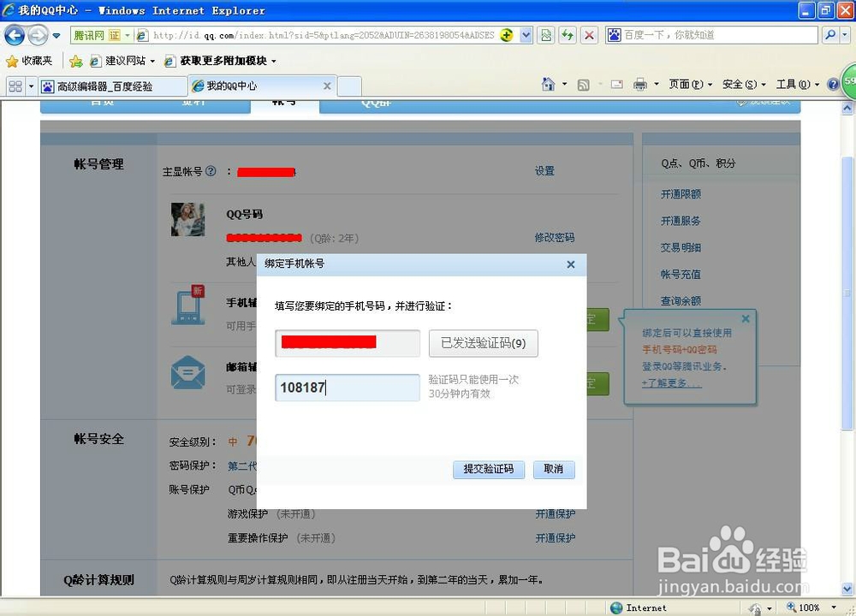Click the mobile phone binding icon
The width and height of the screenshot is (856, 616).
point(188,306)
